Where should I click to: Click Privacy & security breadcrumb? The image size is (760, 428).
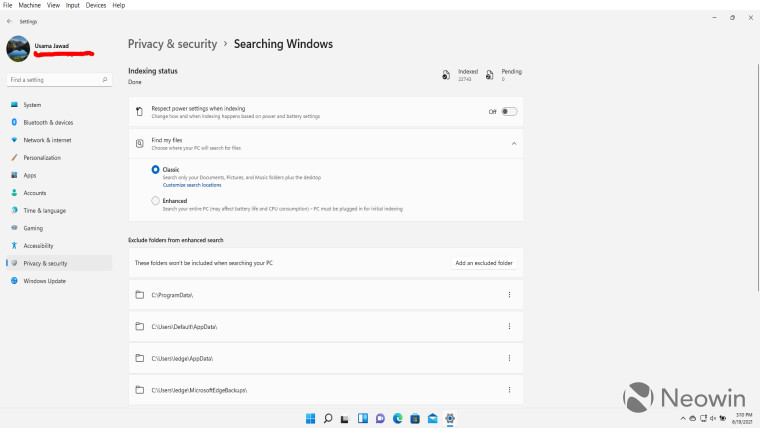pyautogui.click(x=173, y=44)
